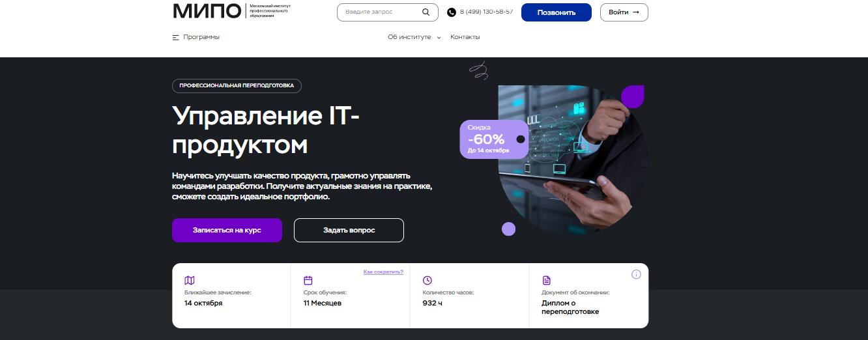The height and width of the screenshot is (340, 868).
Task: Click the search magnifier icon
Action: [x=426, y=12]
